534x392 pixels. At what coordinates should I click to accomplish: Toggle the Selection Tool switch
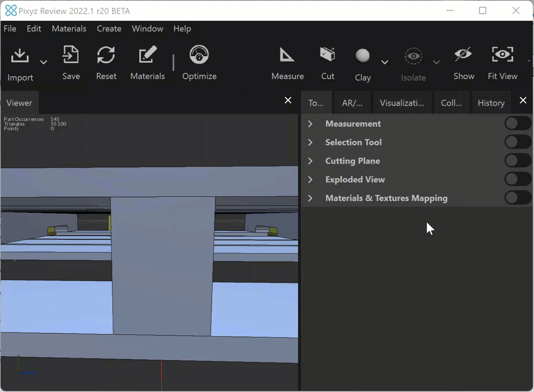coord(518,142)
